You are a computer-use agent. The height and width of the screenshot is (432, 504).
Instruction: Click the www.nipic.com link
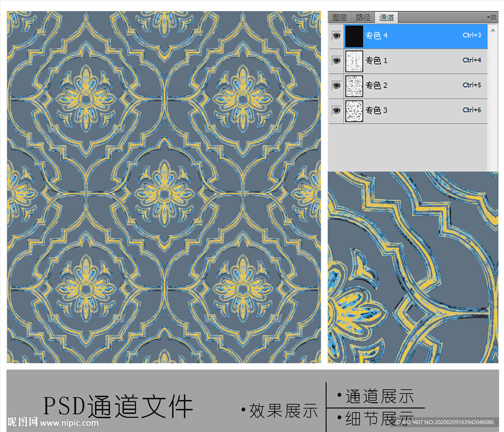click(69, 423)
